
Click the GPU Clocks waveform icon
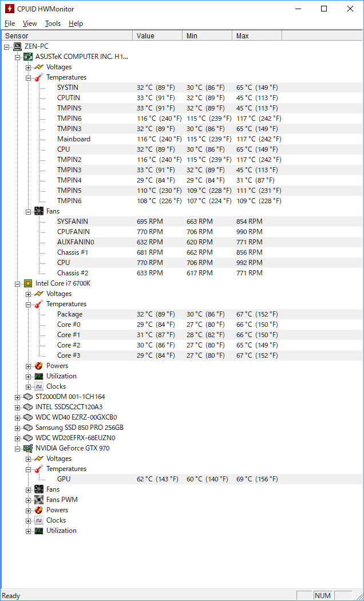click(x=39, y=520)
